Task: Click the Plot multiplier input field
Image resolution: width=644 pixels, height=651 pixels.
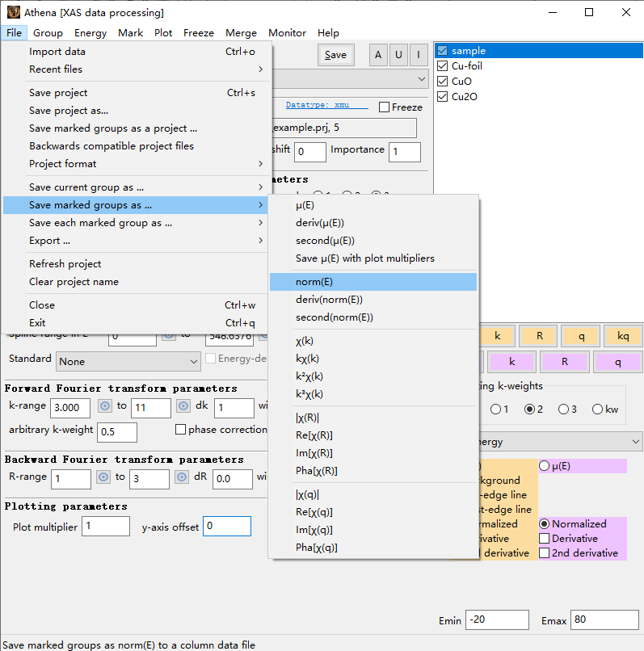Action: pos(106,527)
